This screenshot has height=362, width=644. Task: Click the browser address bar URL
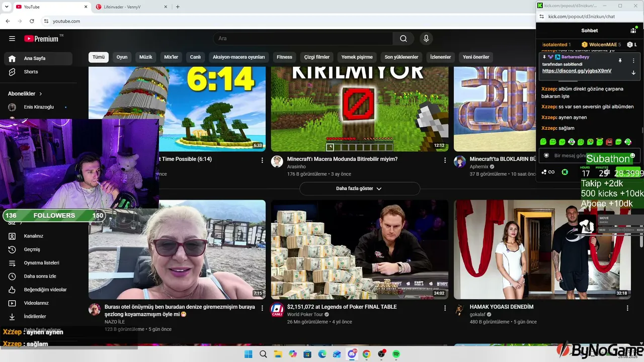66,21
